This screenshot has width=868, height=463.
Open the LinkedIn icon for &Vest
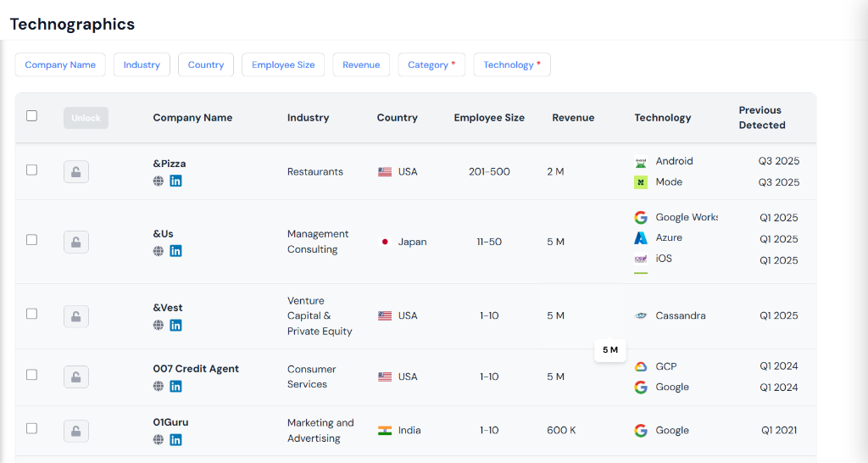[x=175, y=325]
